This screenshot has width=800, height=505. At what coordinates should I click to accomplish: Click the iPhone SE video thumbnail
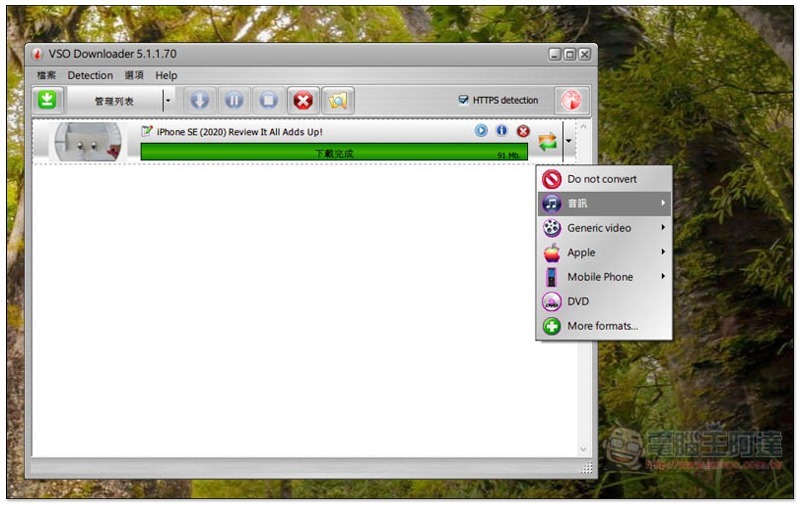88,141
